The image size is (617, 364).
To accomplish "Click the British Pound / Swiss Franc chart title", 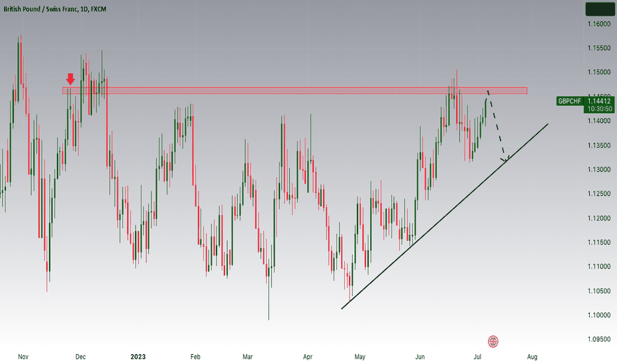I will point(55,9).
